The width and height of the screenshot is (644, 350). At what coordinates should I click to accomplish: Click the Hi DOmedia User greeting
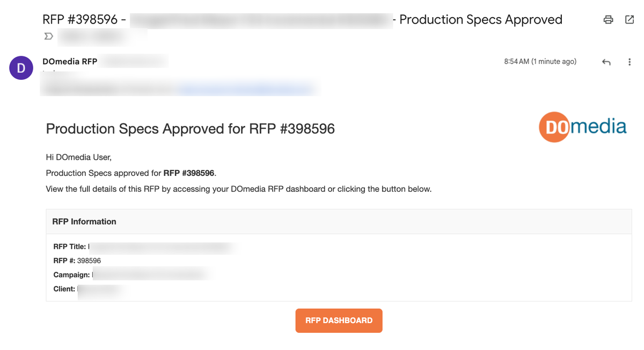pos(78,158)
